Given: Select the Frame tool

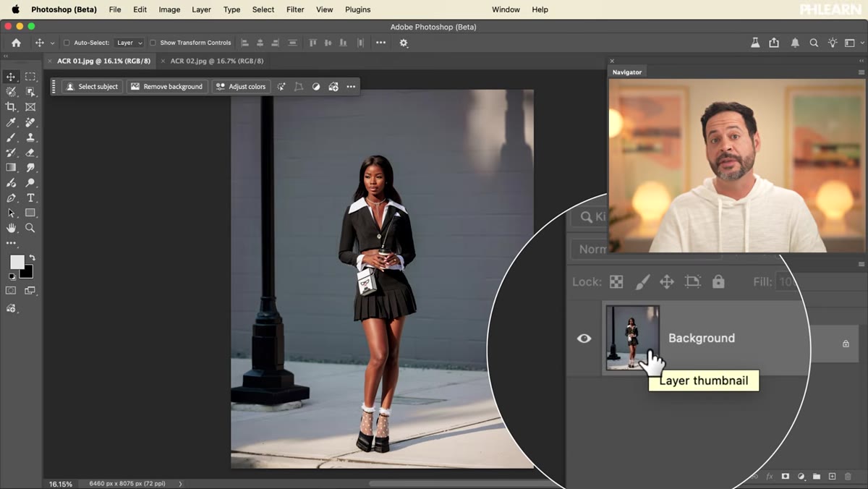Looking at the screenshot, I should click(30, 107).
